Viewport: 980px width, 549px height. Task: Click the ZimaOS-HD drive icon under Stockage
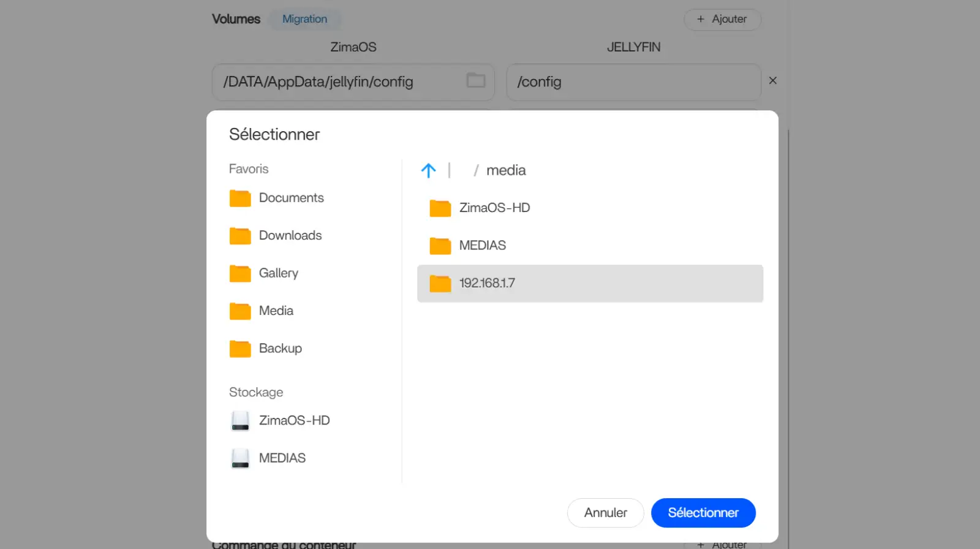click(x=240, y=421)
